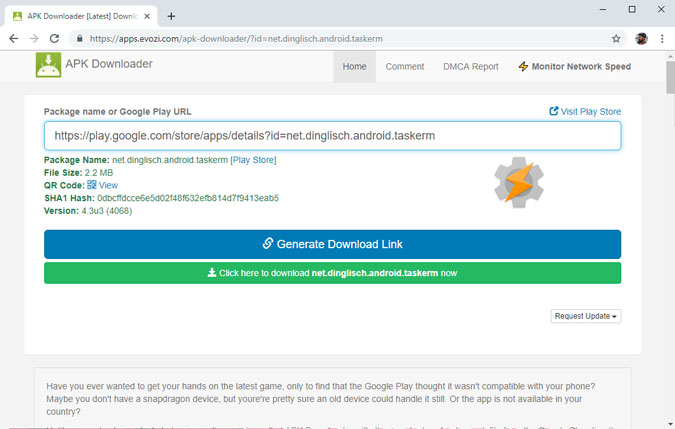View the QR Code link
This screenshot has width=675, height=429.
[108, 185]
